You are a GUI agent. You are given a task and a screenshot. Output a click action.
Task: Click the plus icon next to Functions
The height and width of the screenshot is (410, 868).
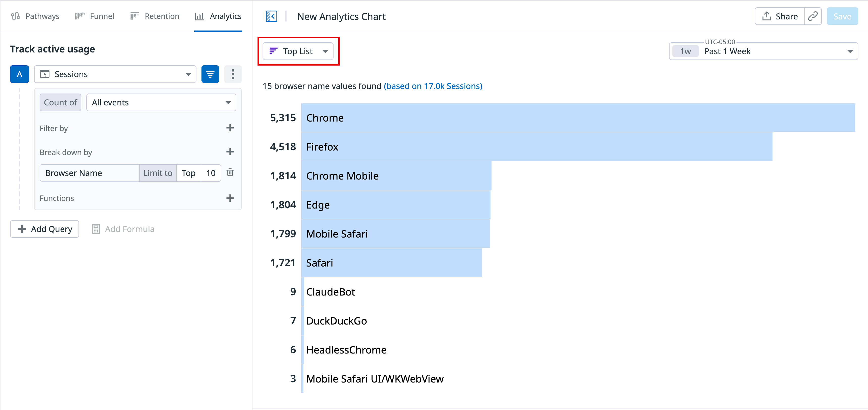[230, 198]
